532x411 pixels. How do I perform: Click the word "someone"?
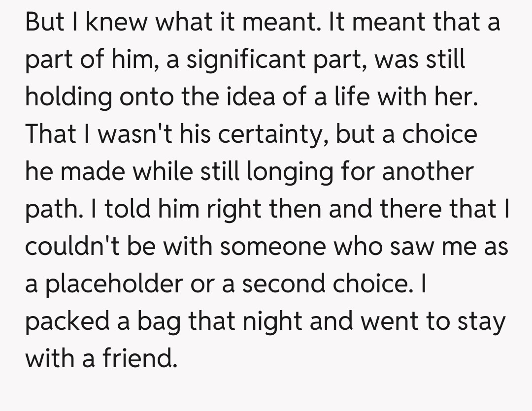[272, 246]
